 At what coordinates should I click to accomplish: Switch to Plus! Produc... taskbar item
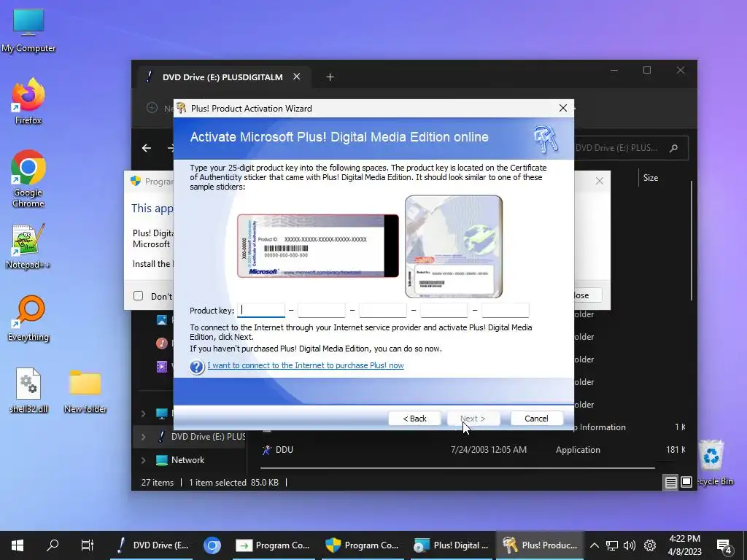[541, 545]
